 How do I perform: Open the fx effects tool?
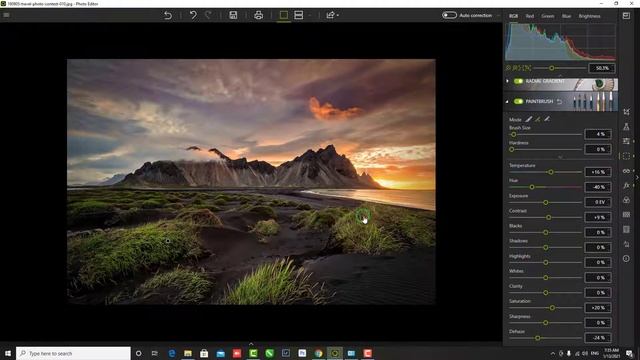[626, 185]
